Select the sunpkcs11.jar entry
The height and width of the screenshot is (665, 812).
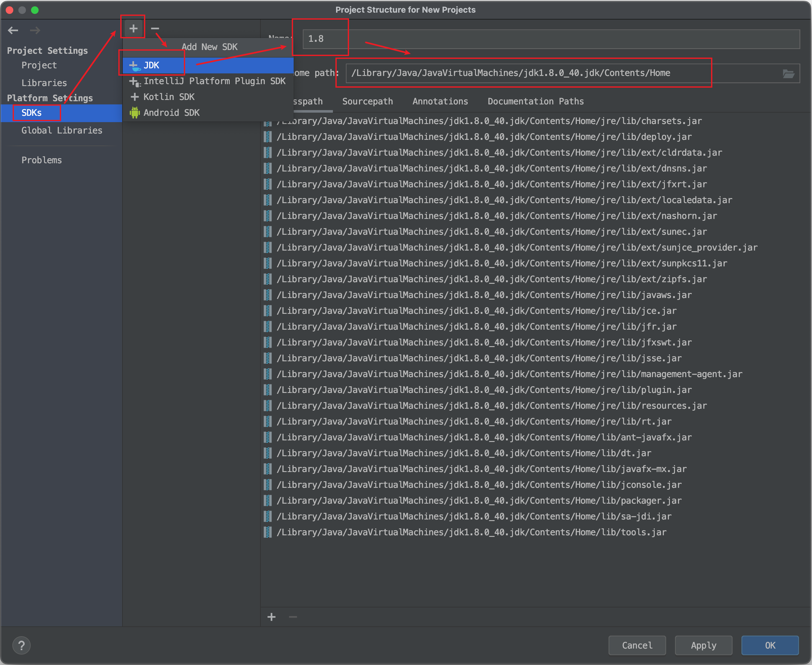click(x=536, y=263)
